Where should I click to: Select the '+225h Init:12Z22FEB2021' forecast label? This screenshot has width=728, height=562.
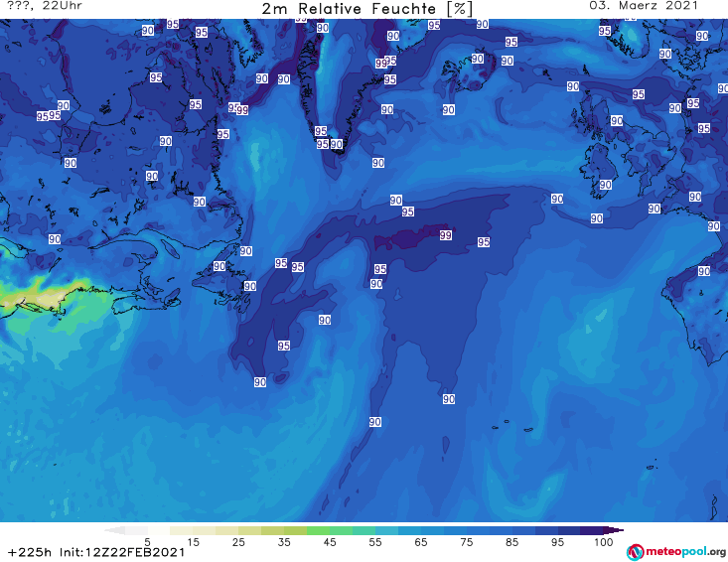click(x=96, y=552)
